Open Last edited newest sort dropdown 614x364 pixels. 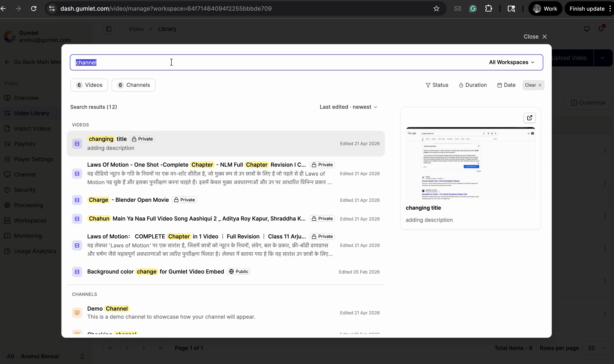click(348, 107)
